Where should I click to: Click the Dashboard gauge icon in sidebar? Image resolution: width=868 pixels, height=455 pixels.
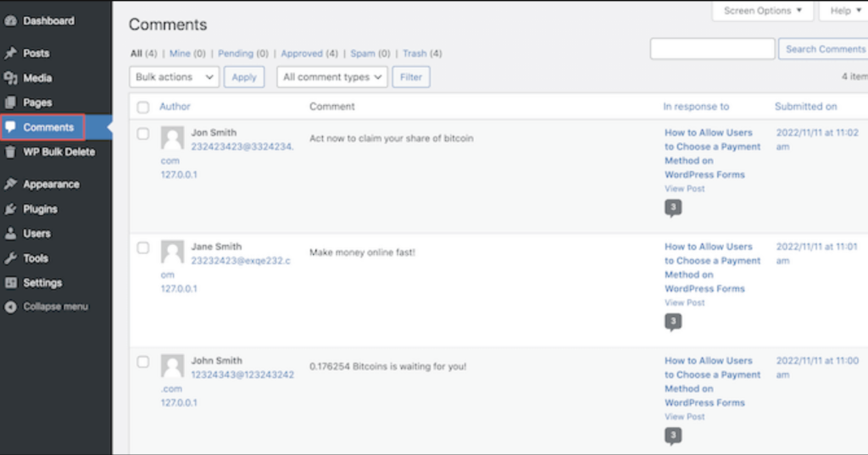[x=11, y=21]
